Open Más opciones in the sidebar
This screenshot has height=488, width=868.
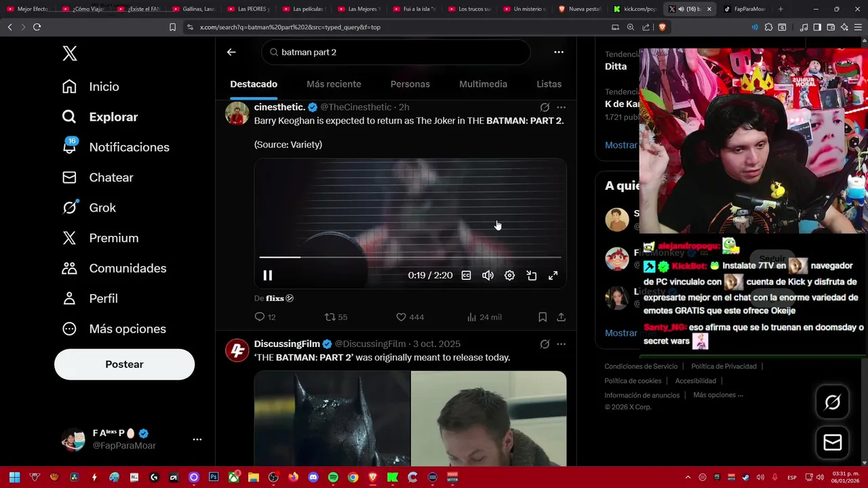[114, 329]
